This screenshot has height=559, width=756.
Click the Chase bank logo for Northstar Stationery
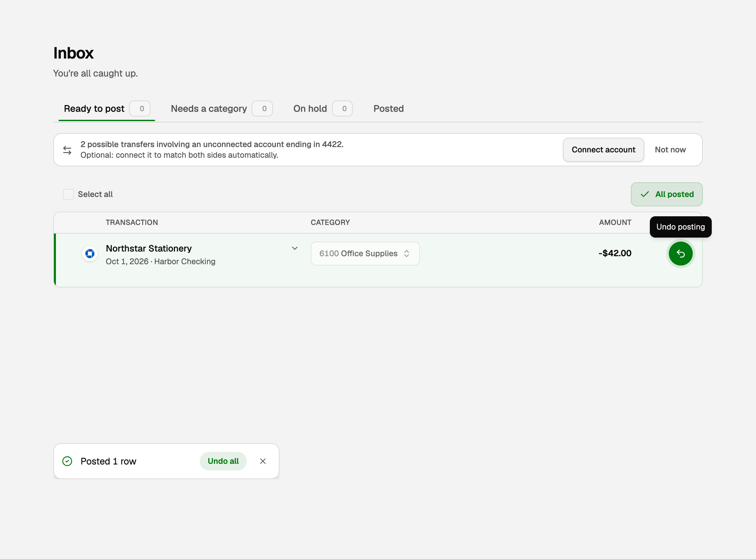coord(90,254)
